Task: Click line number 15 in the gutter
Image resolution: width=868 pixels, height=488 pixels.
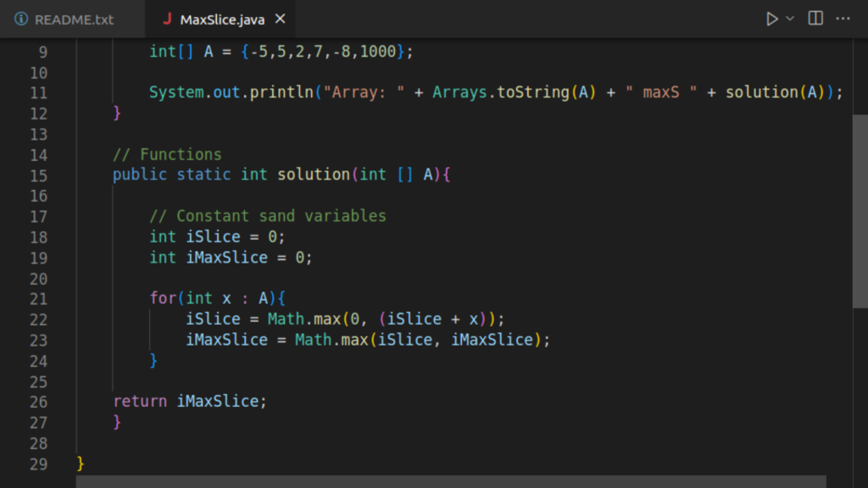Action: point(38,175)
